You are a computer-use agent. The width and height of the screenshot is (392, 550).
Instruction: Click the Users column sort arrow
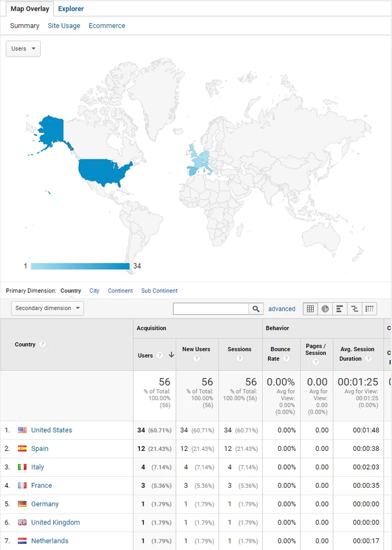[171, 355]
